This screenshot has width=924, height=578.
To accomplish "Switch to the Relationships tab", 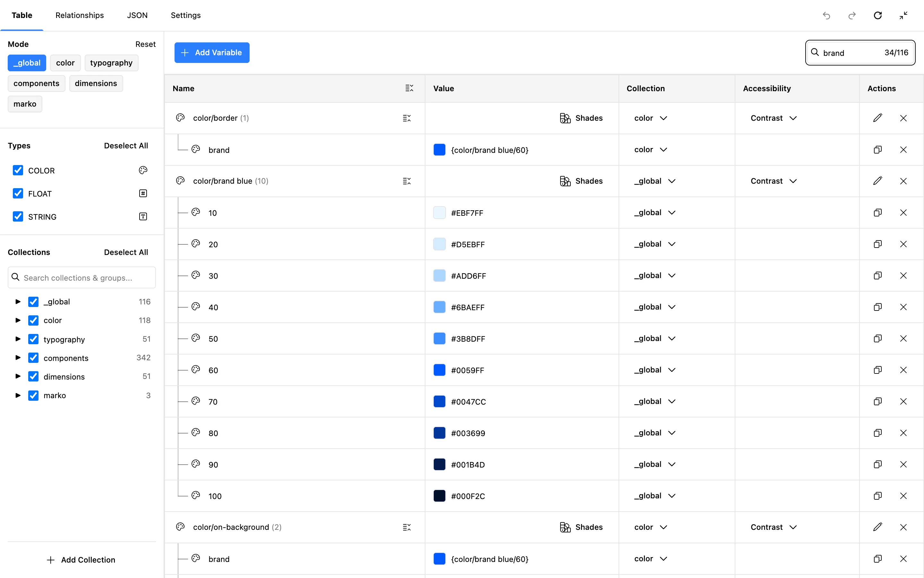I will pos(80,15).
